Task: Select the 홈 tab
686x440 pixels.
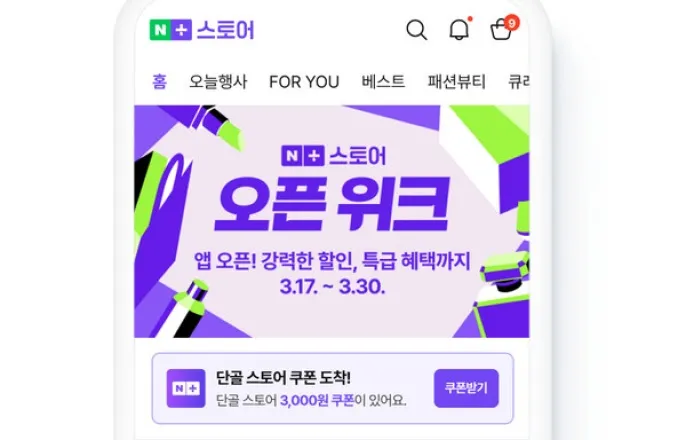Action: click(x=160, y=81)
